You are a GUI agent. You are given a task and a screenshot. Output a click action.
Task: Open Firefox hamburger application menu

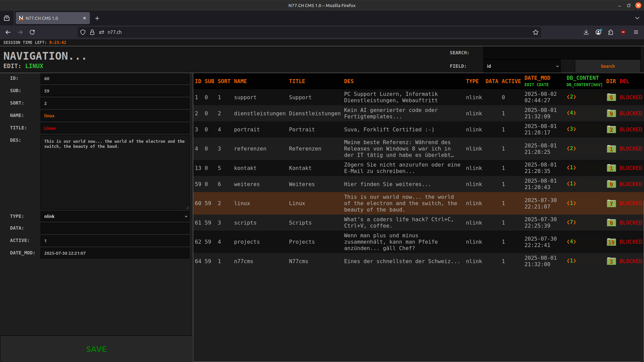pyautogui.click(x=636, y=32)
